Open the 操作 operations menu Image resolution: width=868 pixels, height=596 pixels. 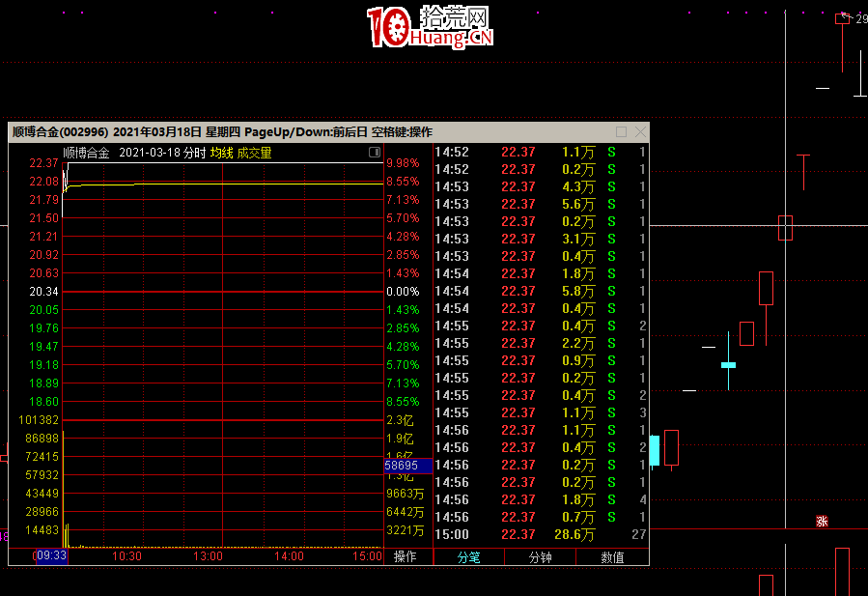point(406,557)
